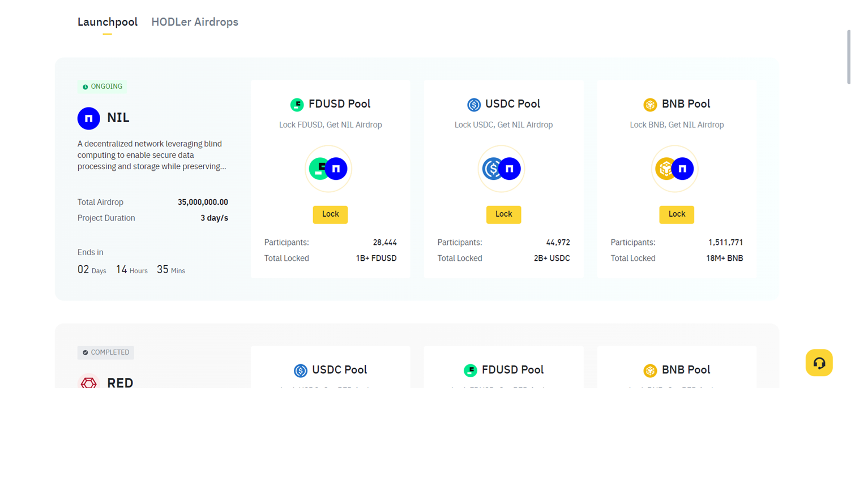
Task: Click the RED project logo icon
Action: click(89, 382)
